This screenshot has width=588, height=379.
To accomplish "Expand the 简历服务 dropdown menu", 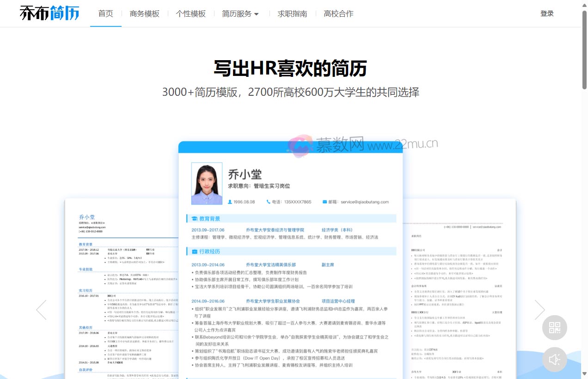I will (240, 14).
